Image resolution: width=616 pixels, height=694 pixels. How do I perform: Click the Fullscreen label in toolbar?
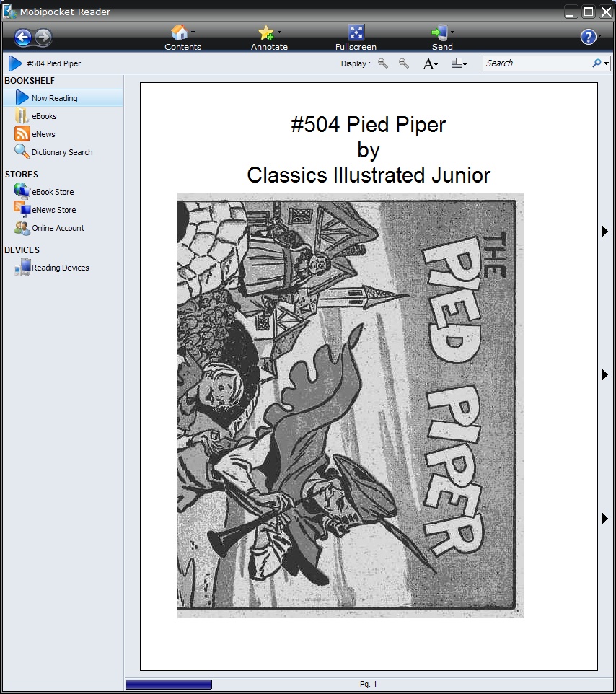pyautogui.click(x=356, y=47)
